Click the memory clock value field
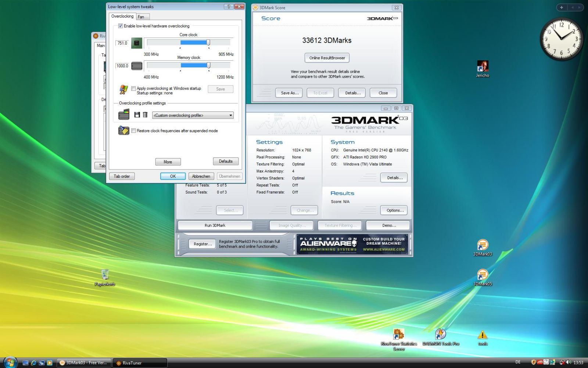This screenshot has width=588, height=368. click(x=122, y=66)
